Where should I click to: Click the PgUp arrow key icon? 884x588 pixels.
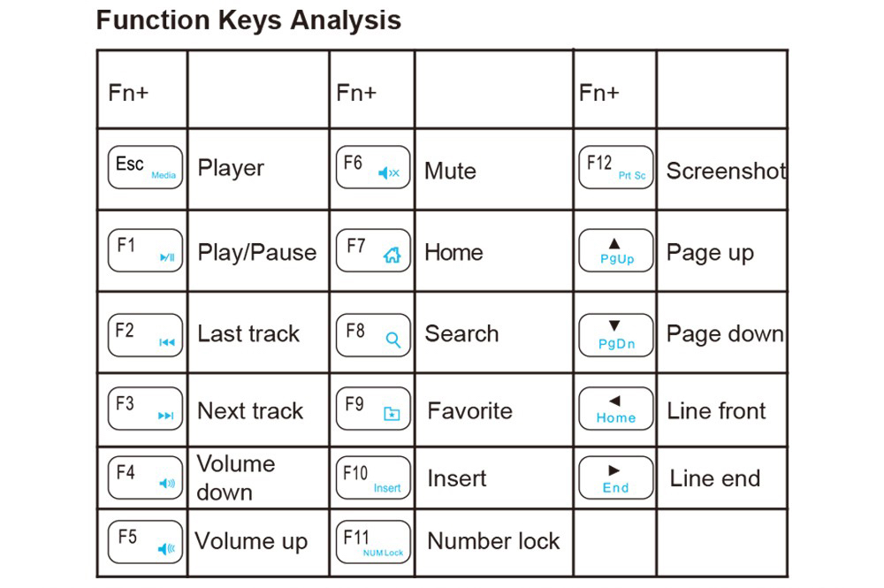[615, 250]
